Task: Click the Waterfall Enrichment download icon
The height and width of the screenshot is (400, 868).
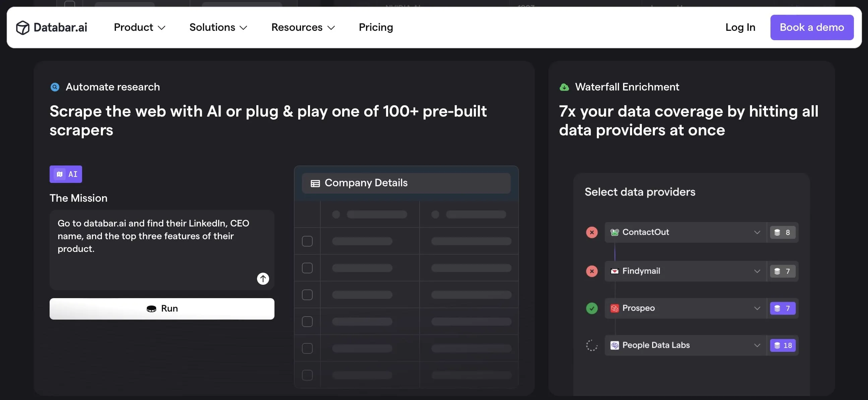Action: [x=564, y=87]
